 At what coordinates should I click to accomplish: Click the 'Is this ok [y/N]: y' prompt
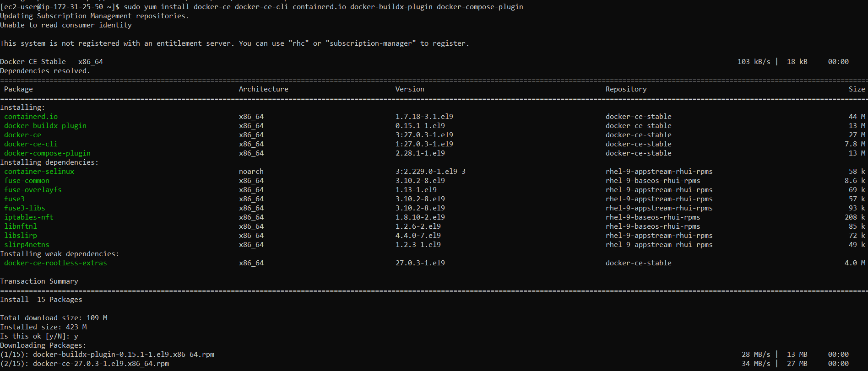(x=39, y=336)
